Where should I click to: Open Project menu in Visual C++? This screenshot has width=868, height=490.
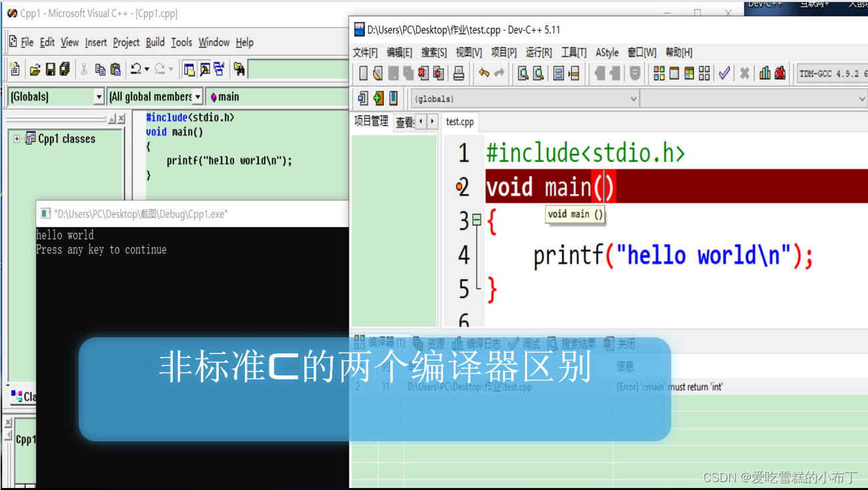126,42
